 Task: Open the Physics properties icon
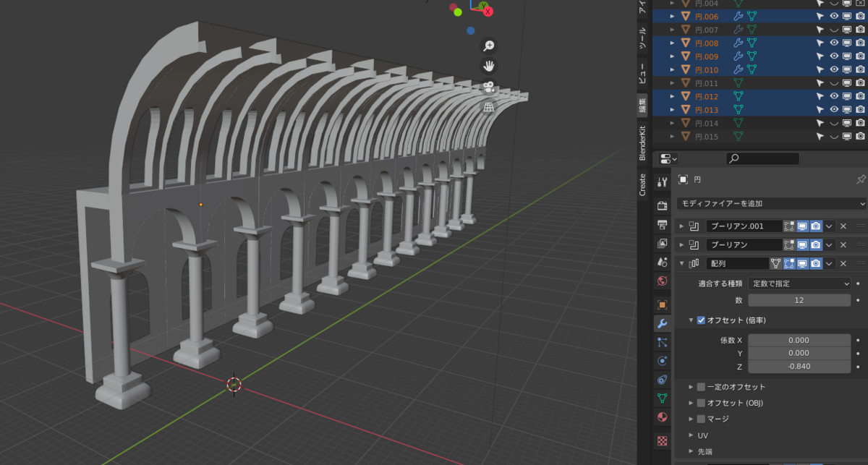[x=662, y=361]
